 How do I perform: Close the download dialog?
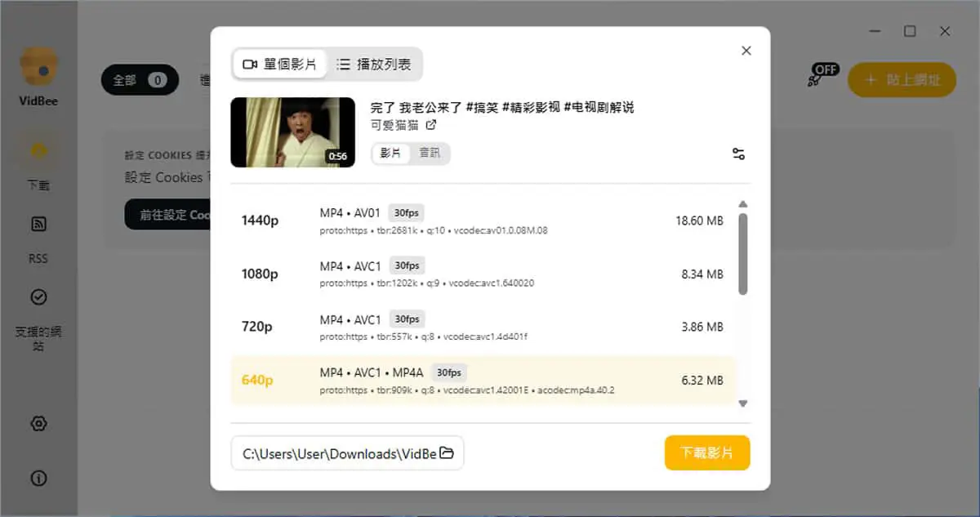[x=746, y=51]
